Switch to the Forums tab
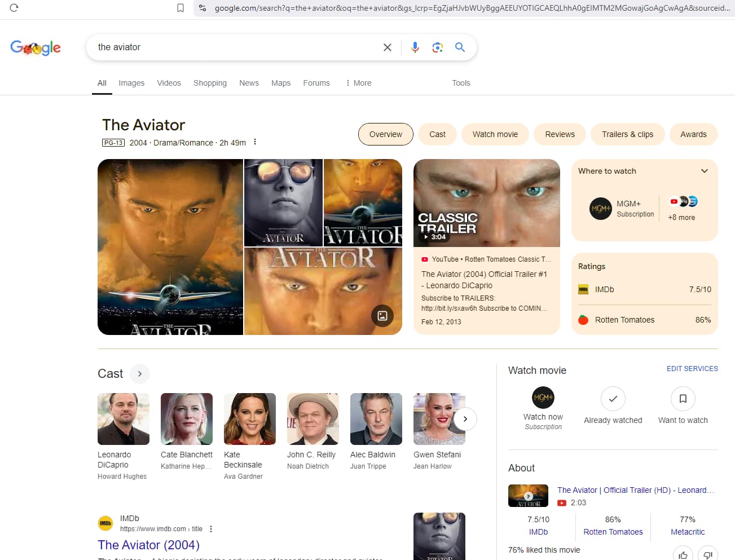The height and width of the screenshot is (560, 735). pos(316,83)
